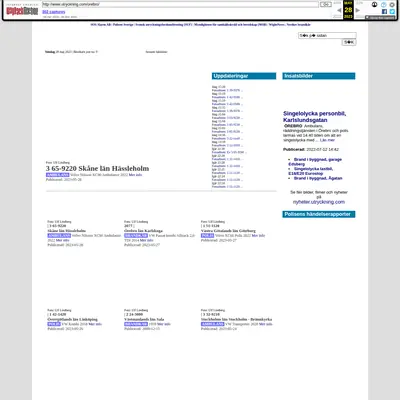Click the Insatsbilder section header
This screenshot has width=400, height=400.
point(319,76)
